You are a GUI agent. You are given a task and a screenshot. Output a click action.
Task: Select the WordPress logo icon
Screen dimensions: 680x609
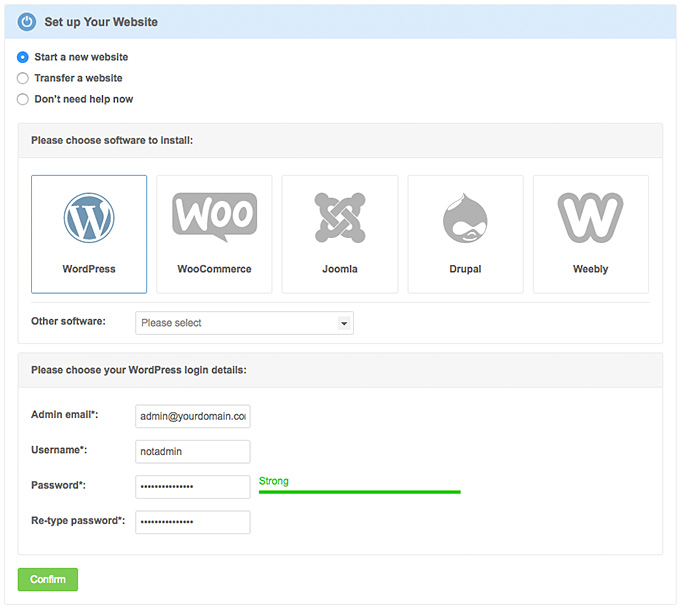coord(89,218)
